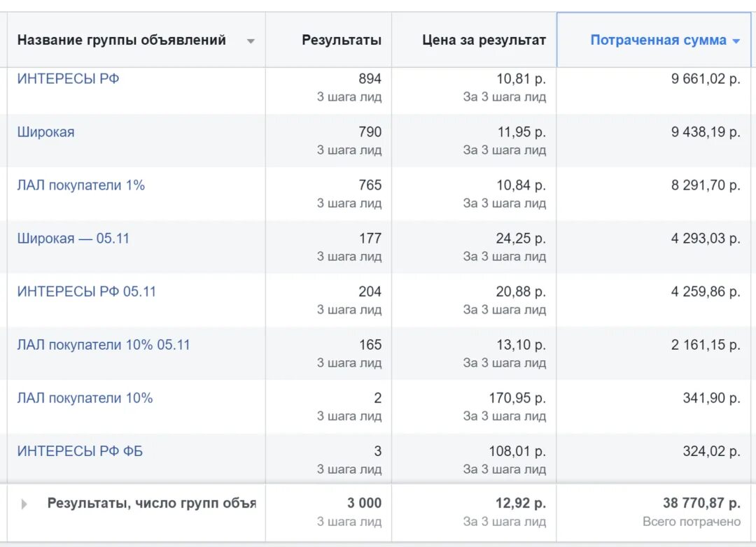The height and width of the screenshot is (547, 756).
Task: Click the Цена за результат column header
Action: (x=484, y=40)
